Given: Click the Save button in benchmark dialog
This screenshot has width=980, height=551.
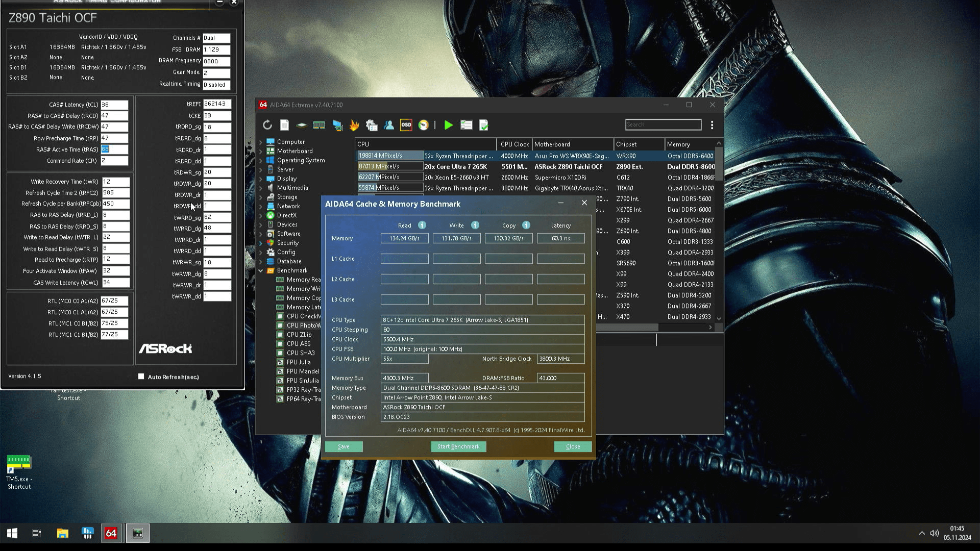Looking at the screenshot, I should click(344, 446).
